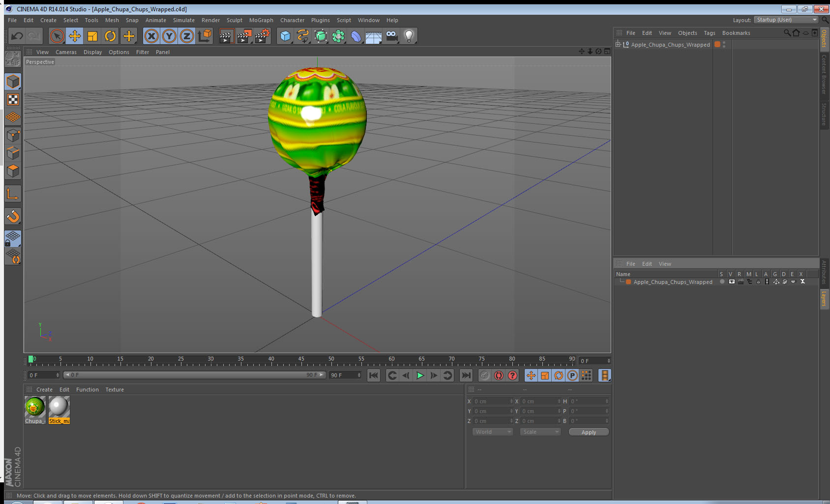The width and height of the screenshot is (830, 504).
Task: Go to end of animation
Action: coord(466,375)
